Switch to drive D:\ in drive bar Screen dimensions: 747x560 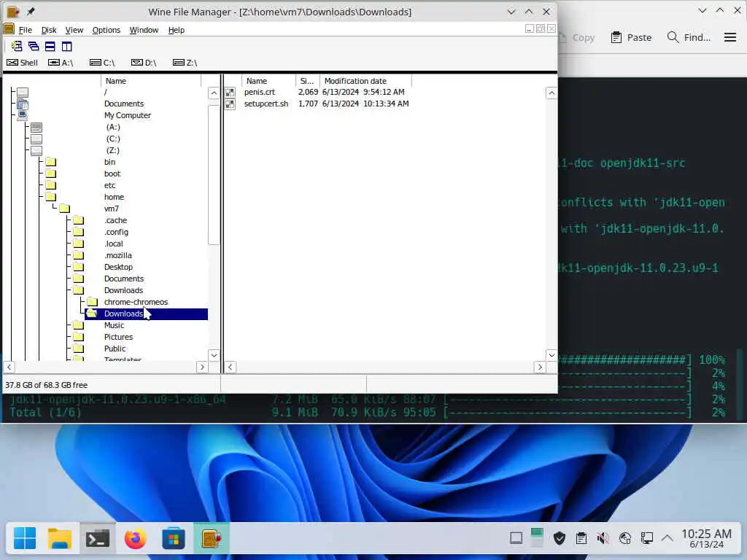tap(144, 63)
